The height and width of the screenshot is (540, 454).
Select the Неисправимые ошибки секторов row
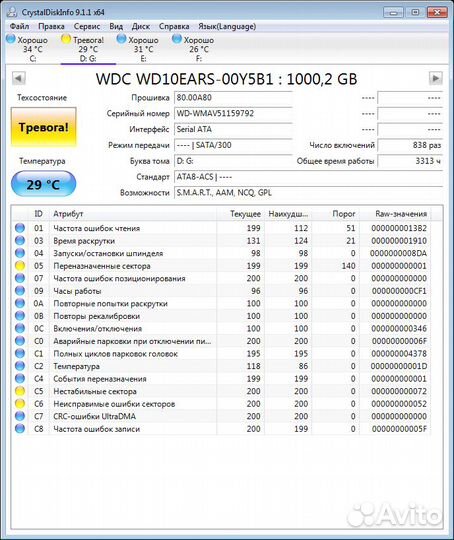point(221,404)
